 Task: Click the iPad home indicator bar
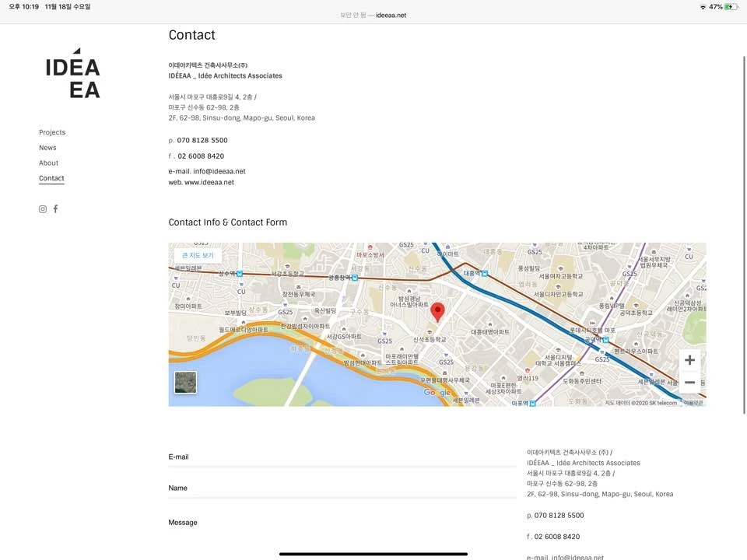tap(373, 554)
